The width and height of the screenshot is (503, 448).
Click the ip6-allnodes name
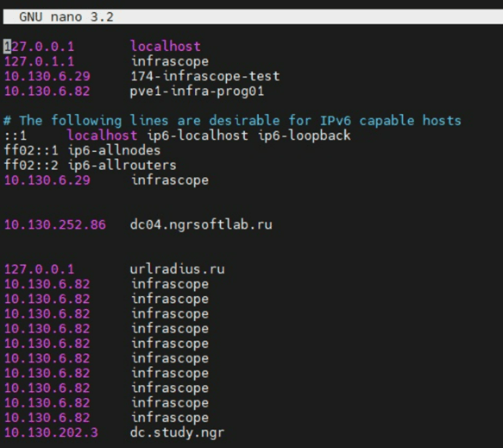(114, 150)
